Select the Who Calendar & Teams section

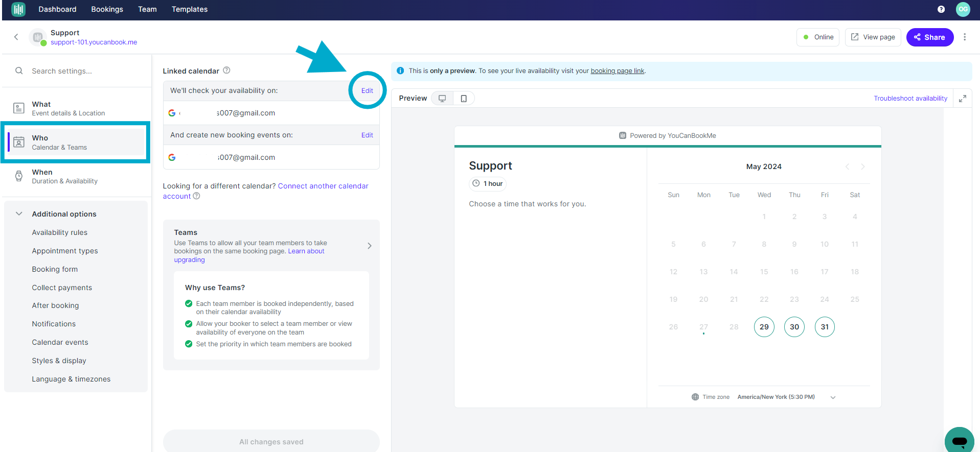(x=76, y=142)
